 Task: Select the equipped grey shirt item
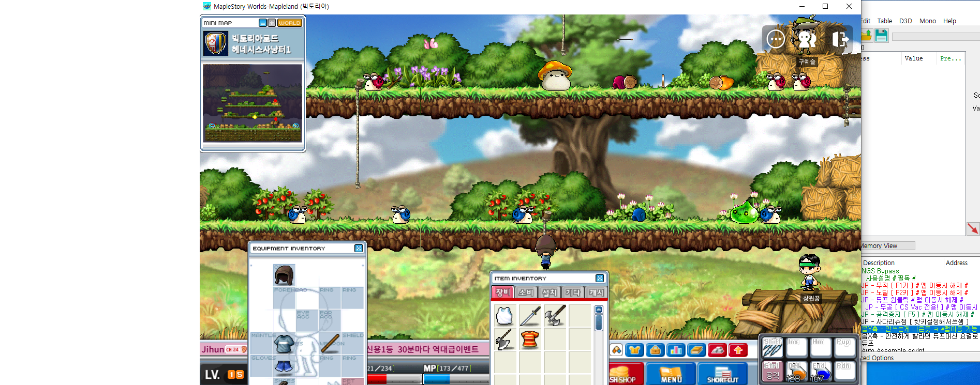284,343
